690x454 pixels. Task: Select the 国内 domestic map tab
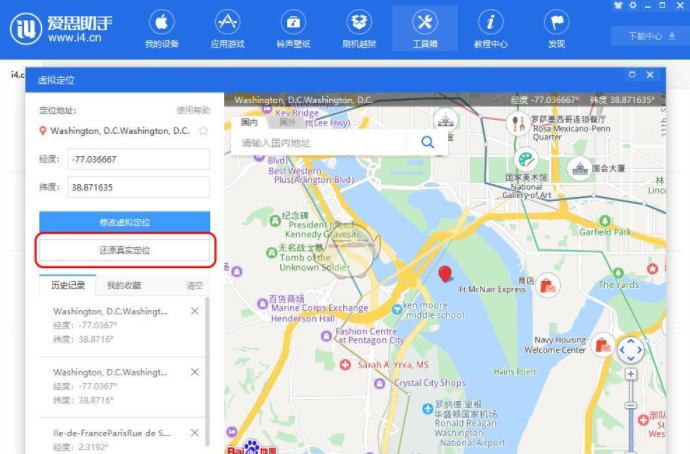tap(249, 122)
